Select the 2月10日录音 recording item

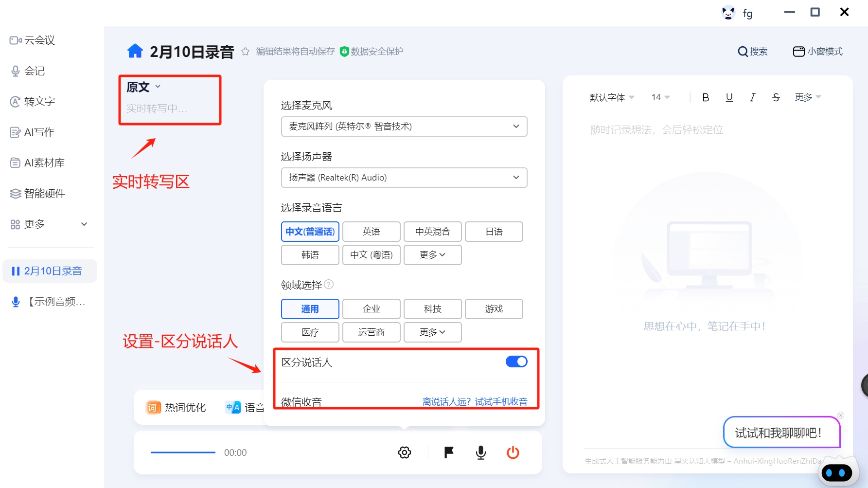click(x=50, y=271)
